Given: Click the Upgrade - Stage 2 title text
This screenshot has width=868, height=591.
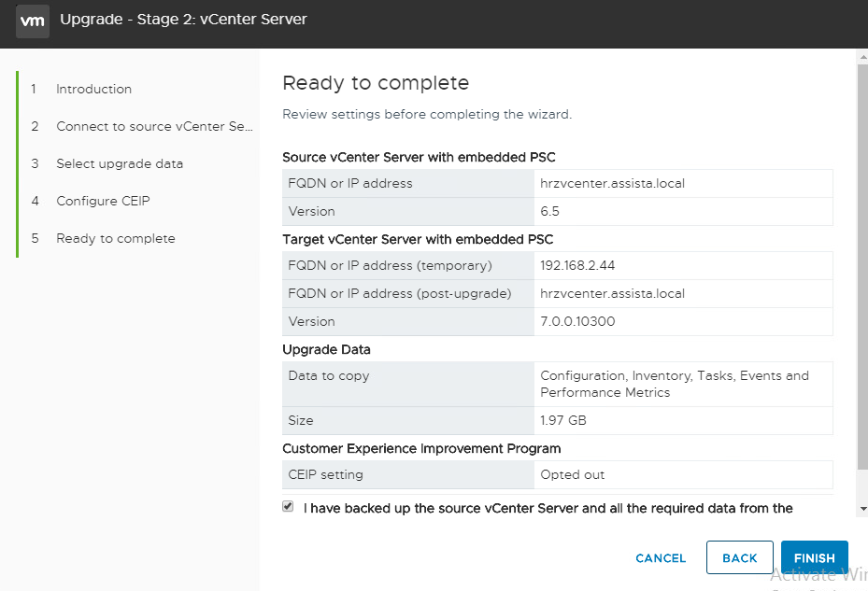Looking at the screenshot, I should point(183,20).
